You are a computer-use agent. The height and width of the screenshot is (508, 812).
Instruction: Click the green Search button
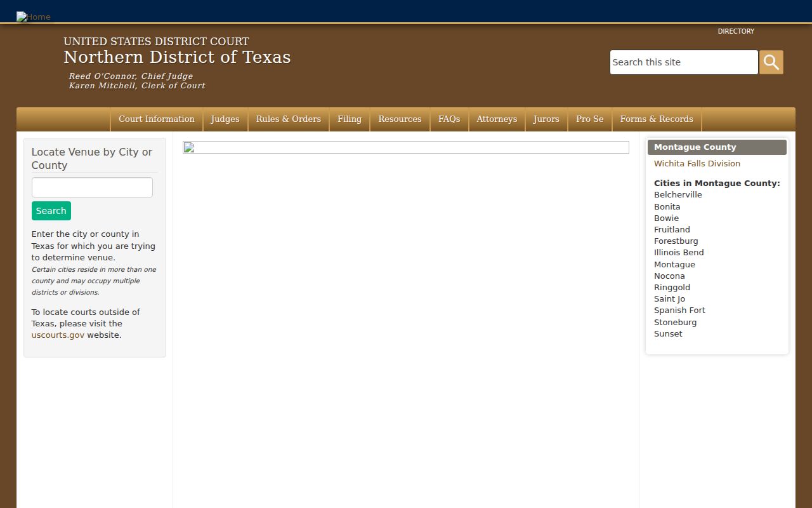(x=51, y=211)
